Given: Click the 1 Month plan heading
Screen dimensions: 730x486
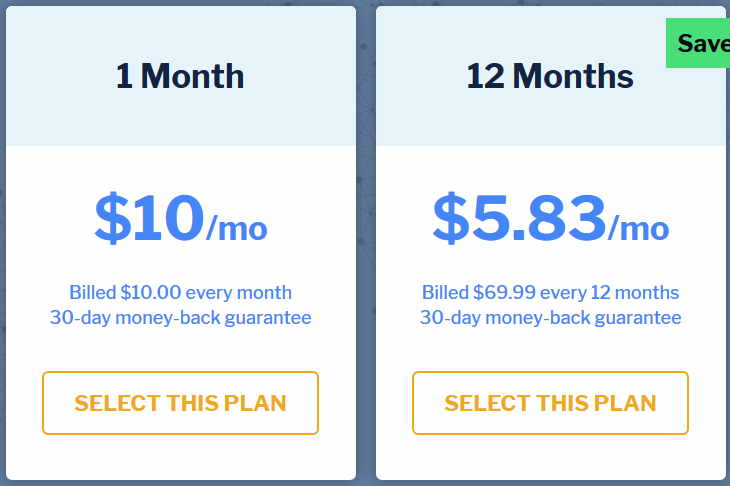Looking at the screenshot, I should [180, 76].
